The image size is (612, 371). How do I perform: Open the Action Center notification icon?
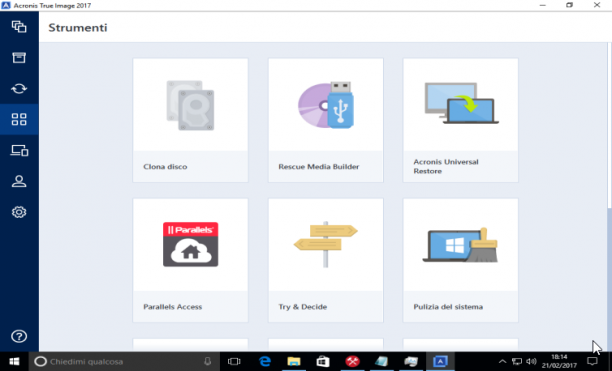592,362
